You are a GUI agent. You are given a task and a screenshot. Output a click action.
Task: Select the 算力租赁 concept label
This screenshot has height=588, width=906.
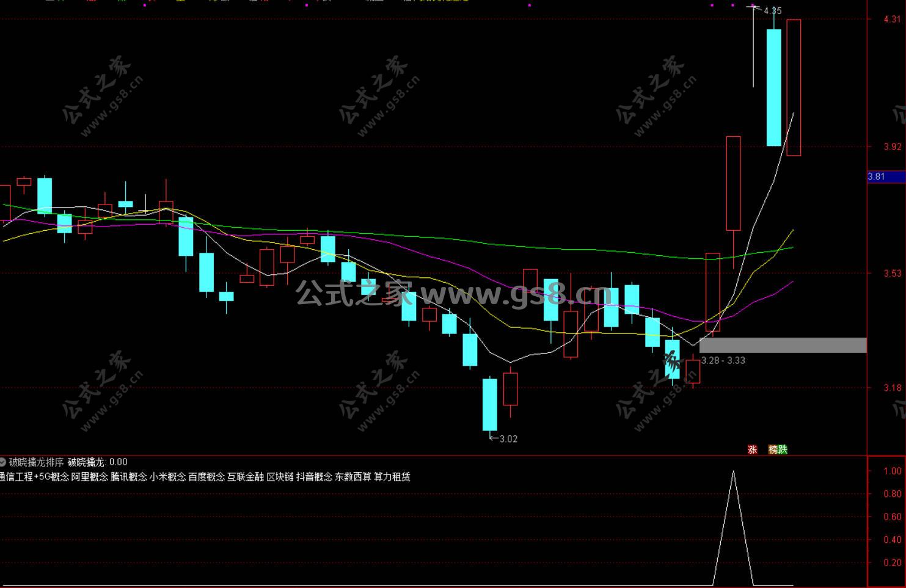pyautogui.click(x=393, y=477)
